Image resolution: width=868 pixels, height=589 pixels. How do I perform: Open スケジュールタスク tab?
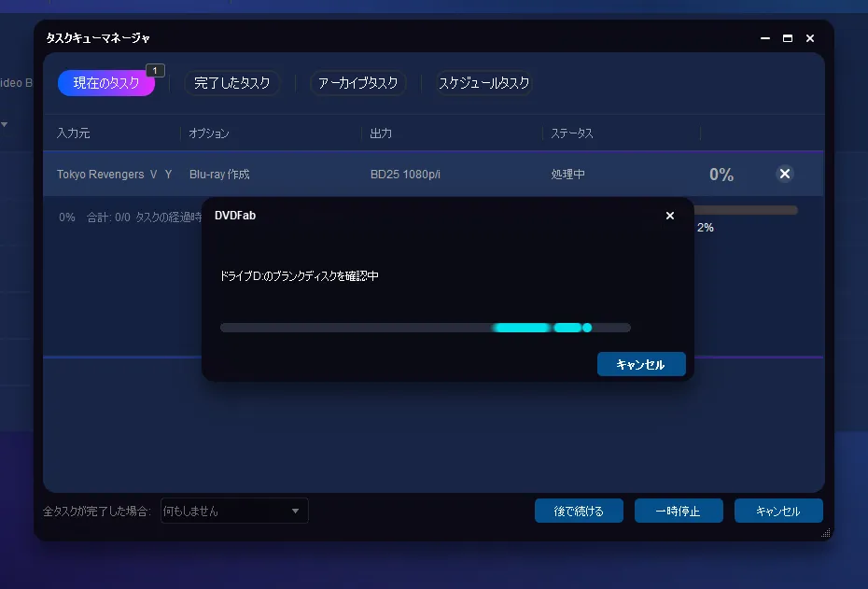483,83
